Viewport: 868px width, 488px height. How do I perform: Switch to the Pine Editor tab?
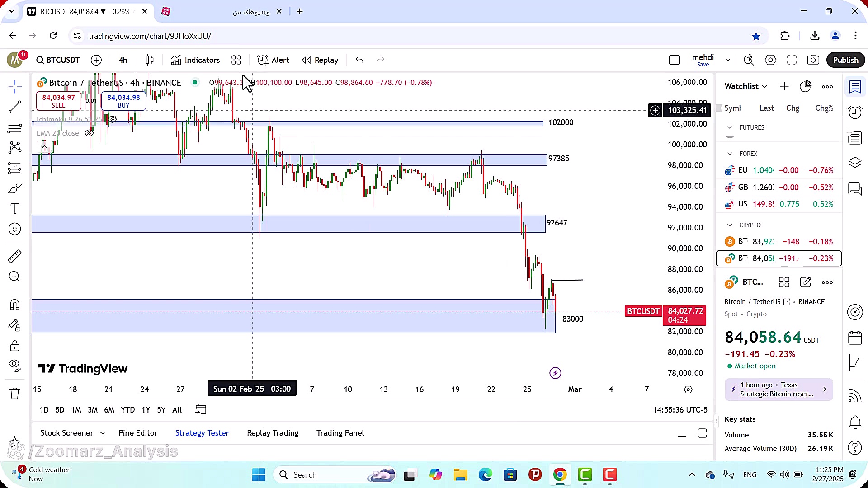(x=138, y=433)
